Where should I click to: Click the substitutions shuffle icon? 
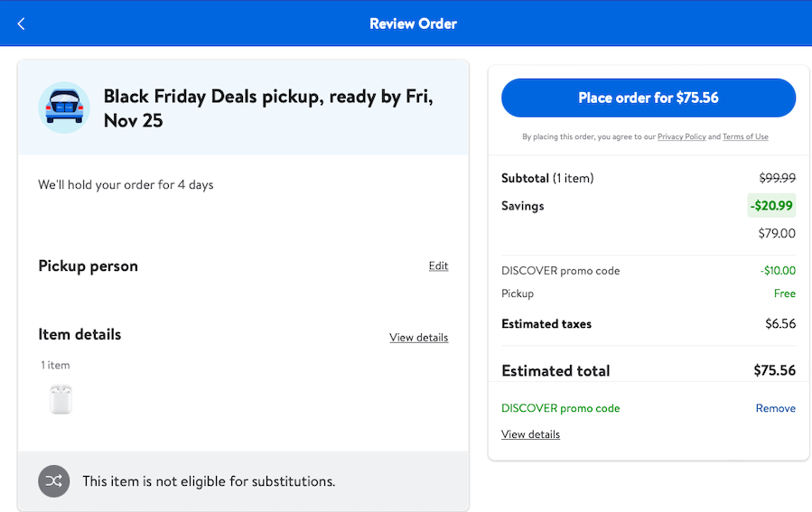tap(54, 481)
